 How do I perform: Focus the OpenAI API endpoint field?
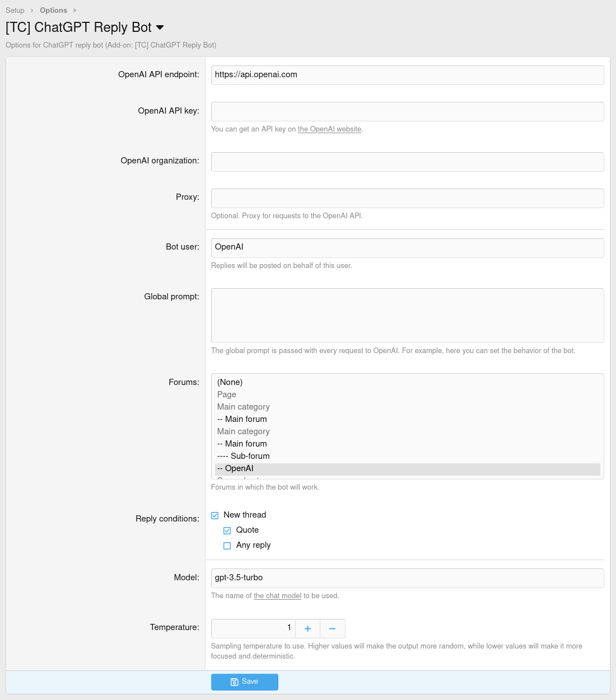pos(407,75)
